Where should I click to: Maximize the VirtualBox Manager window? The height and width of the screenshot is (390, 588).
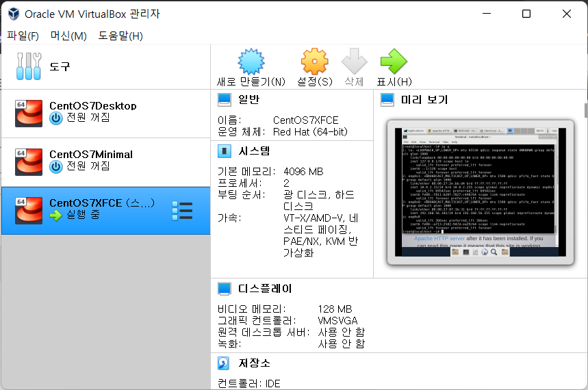pyautogui.click(x=526, y=14)
